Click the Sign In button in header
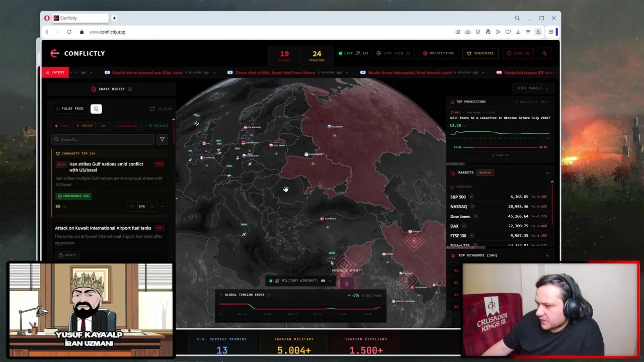The height and width of the screenshot is (362, 644). 518,53
